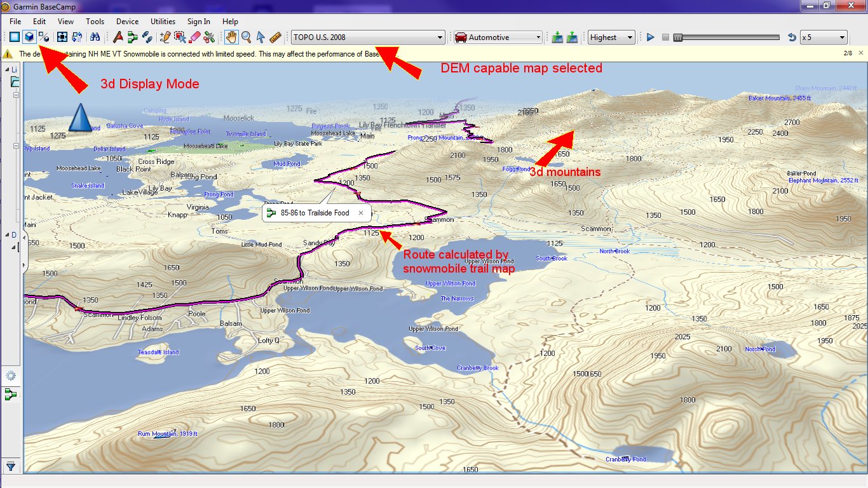Open the File menu
This screenshot has height=488, width=868.
point(15,21)
